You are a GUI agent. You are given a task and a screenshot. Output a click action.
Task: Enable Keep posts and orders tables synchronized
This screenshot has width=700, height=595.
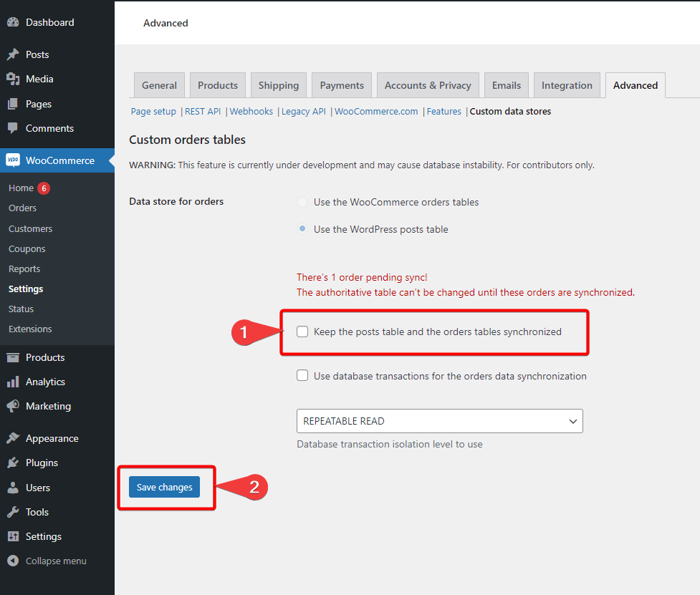(x=302, y=332)
